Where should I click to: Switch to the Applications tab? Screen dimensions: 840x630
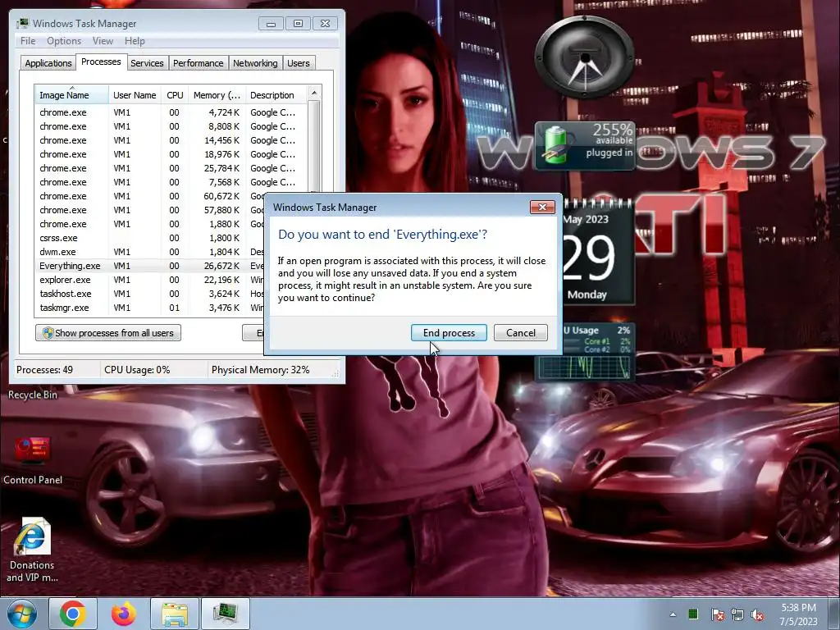[x=48, y=63]
